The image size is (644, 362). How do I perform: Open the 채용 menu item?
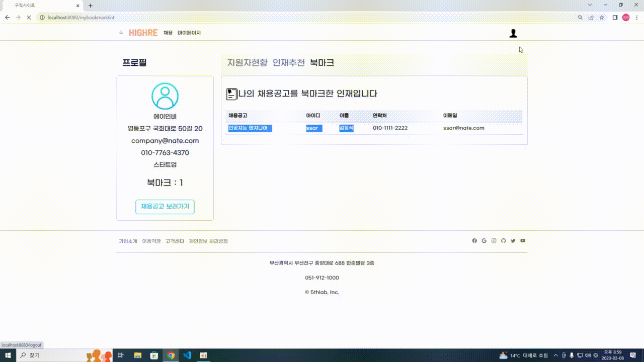[x=168, y=33]
